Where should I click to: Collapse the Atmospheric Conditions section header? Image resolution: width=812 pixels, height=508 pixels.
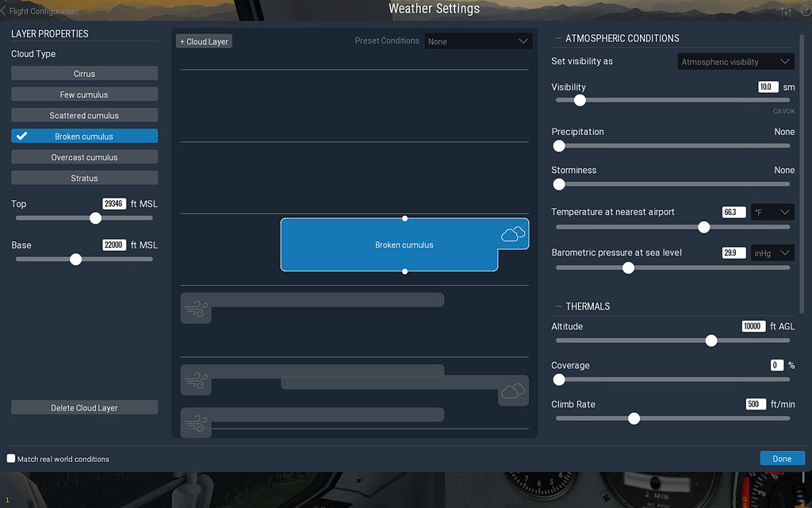(557, 38)
